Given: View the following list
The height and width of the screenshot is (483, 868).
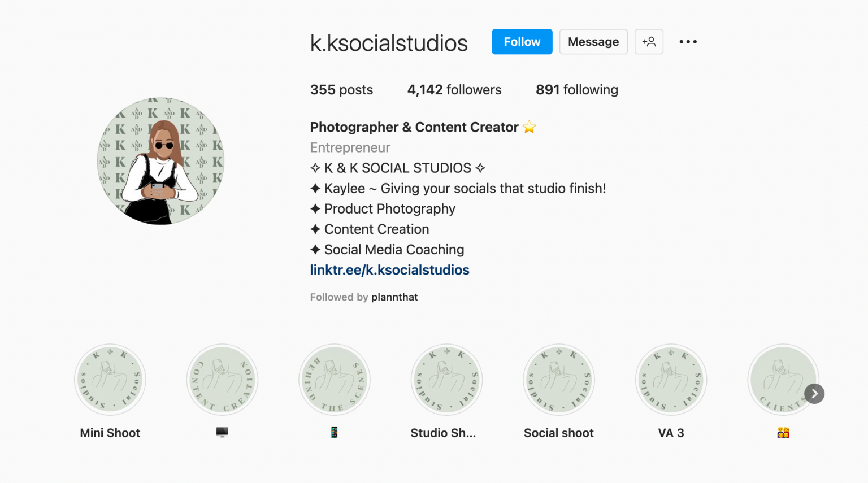Looking at the screenshot, I should tap(576, 89).
